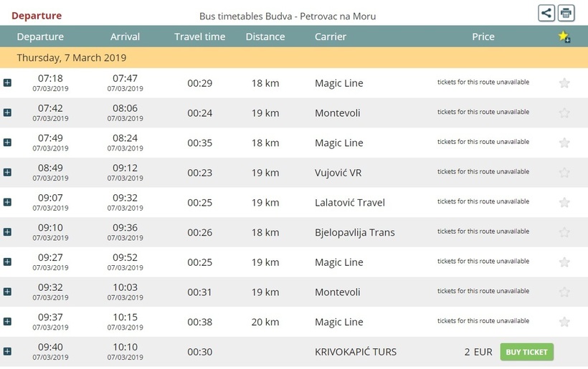
Task: Favorite the 07:18 Magic Line departure
Action: pyautogui.click(x=564, y=83)
